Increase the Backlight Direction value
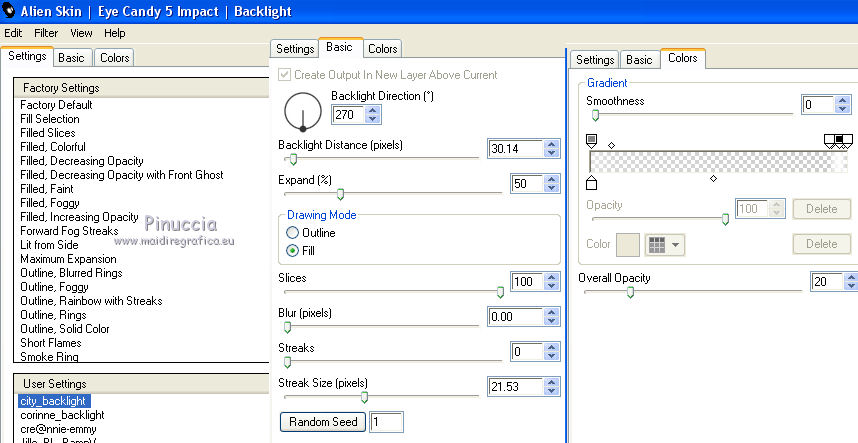The height and width of the screenshot is (443, 858). pyautogui.click(x=373, y=110)
